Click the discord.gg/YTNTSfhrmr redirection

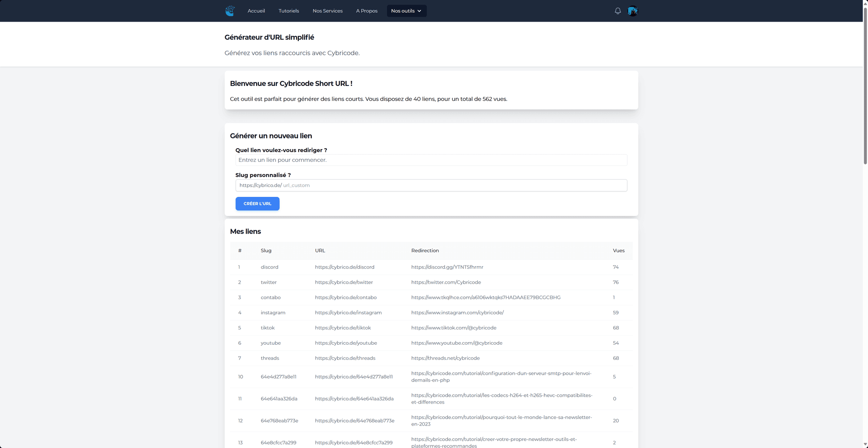click(x=447, y=267)
